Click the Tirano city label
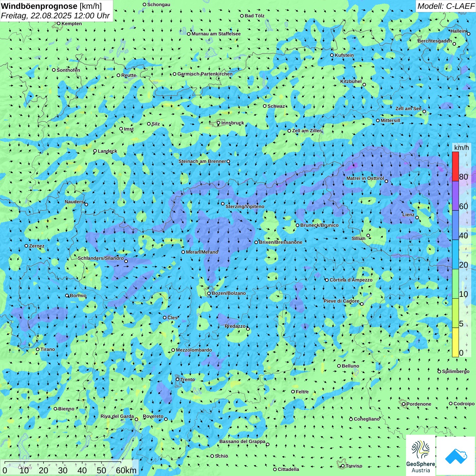Image resolution: width=476 pixels, height=476 pixels. coord(48,349)
